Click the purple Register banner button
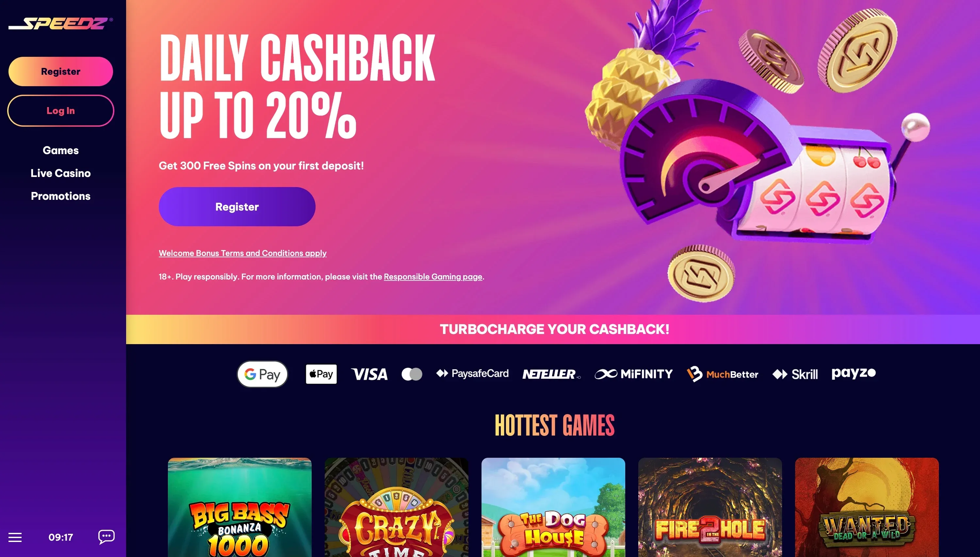This screenshot has height=557, width=980. [x=237, y=207]
